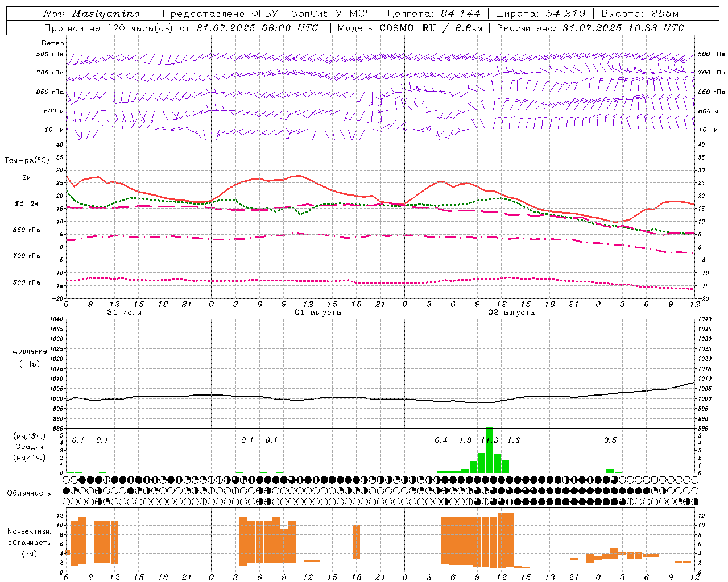
Task: Click the tallest green precipitation bar
Action: point(490,450)
